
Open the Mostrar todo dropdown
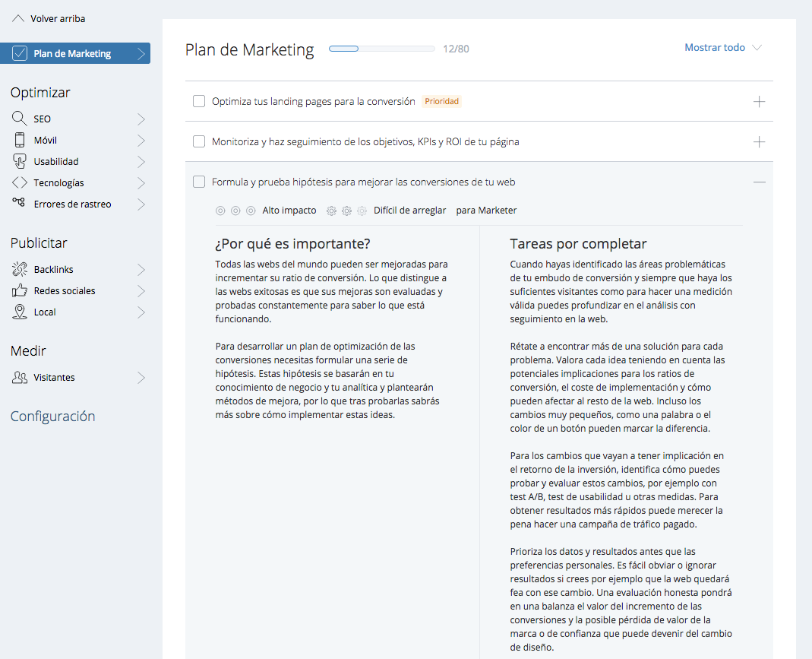tap(722, 48)
